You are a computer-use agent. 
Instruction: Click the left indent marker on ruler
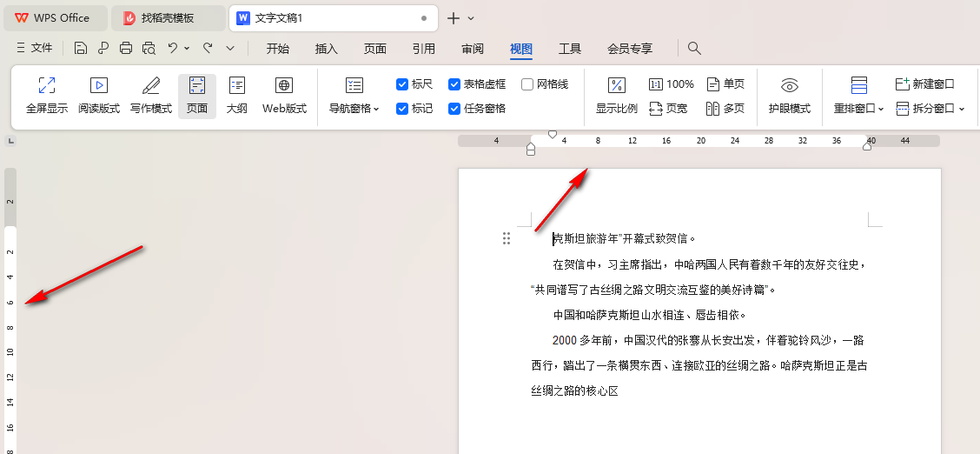[x=531, y=149]
